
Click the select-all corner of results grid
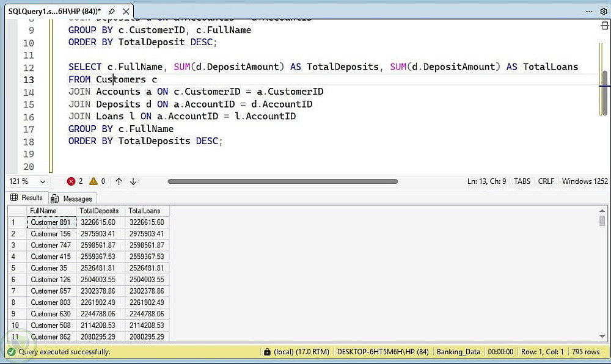pos(17,211)
